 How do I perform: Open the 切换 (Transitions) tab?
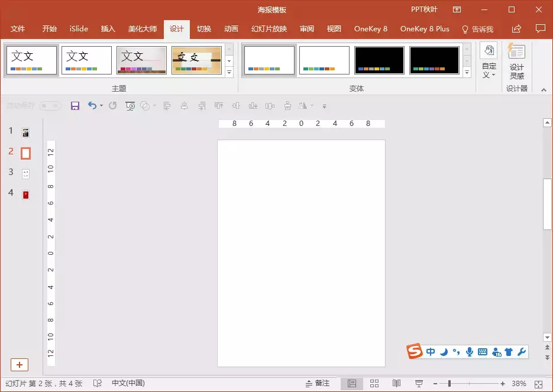click(x=204, y=29)
